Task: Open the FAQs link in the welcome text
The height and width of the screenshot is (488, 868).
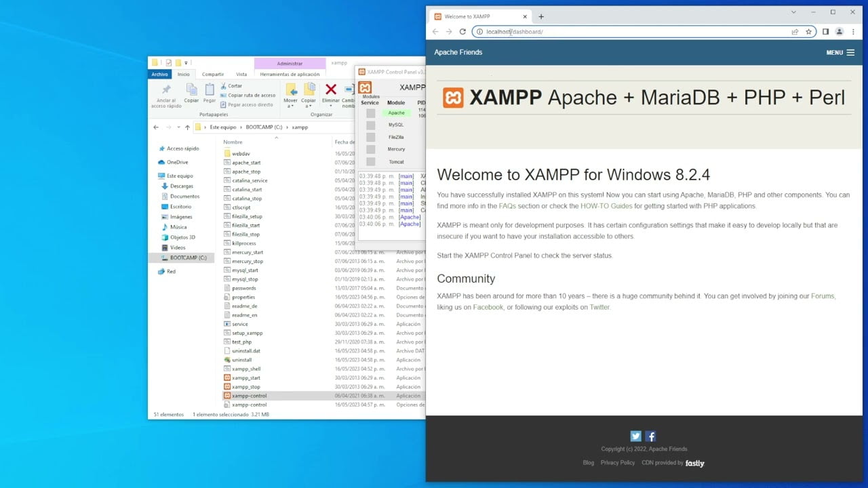Action: 507,205
